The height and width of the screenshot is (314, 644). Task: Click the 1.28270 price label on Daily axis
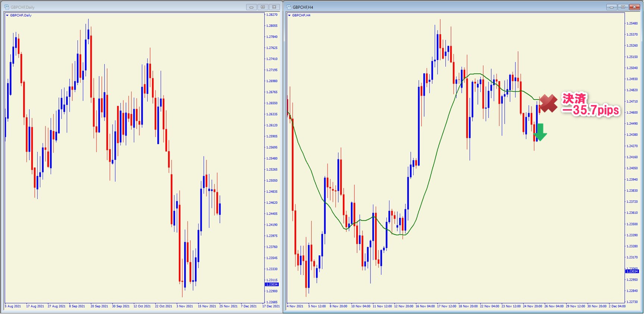(x=272, y=15)
